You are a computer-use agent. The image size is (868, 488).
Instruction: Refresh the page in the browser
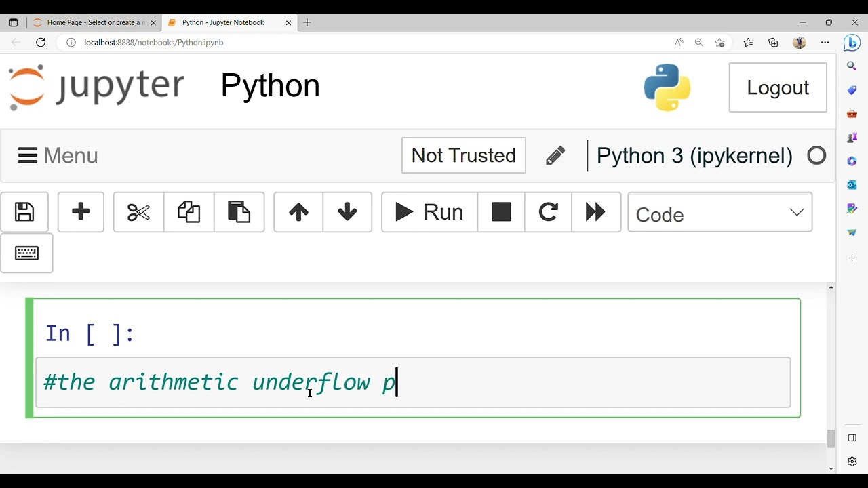click(x=41, y=42)
